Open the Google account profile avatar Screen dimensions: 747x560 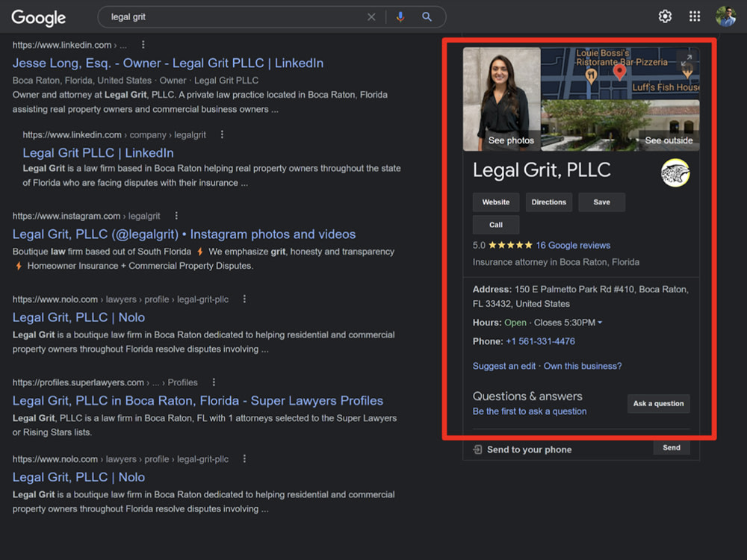(725, 16)
